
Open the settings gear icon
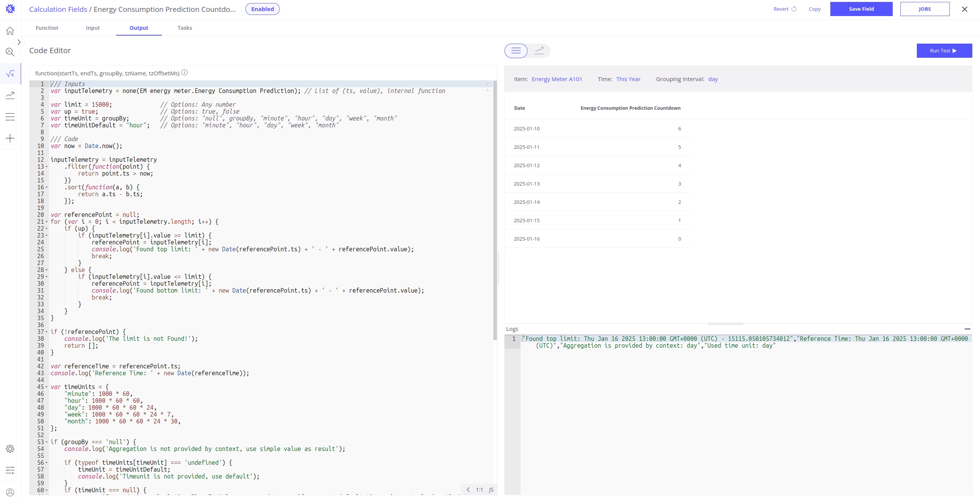[x=10, y=449]
